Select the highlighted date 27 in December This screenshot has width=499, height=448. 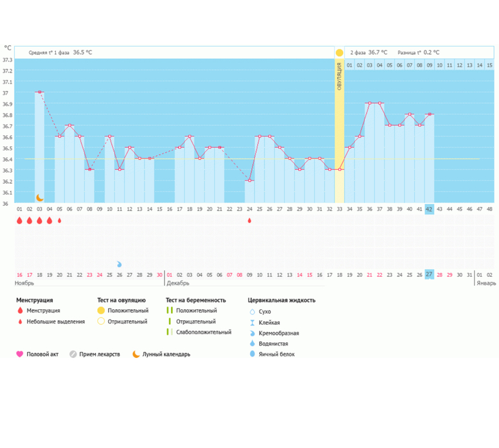[429, 274]
